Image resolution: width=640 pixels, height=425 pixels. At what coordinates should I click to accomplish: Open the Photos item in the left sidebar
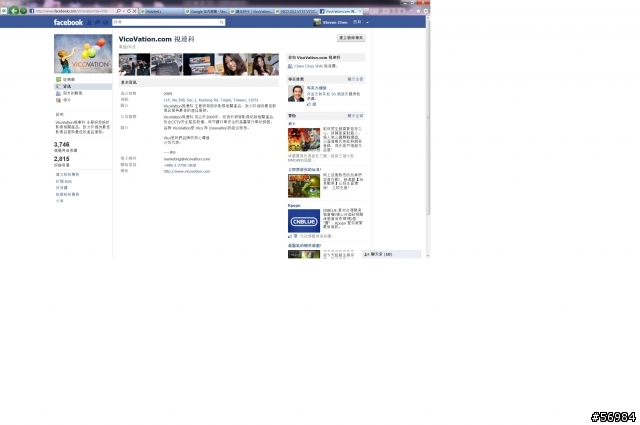click(x=64, y=100)
